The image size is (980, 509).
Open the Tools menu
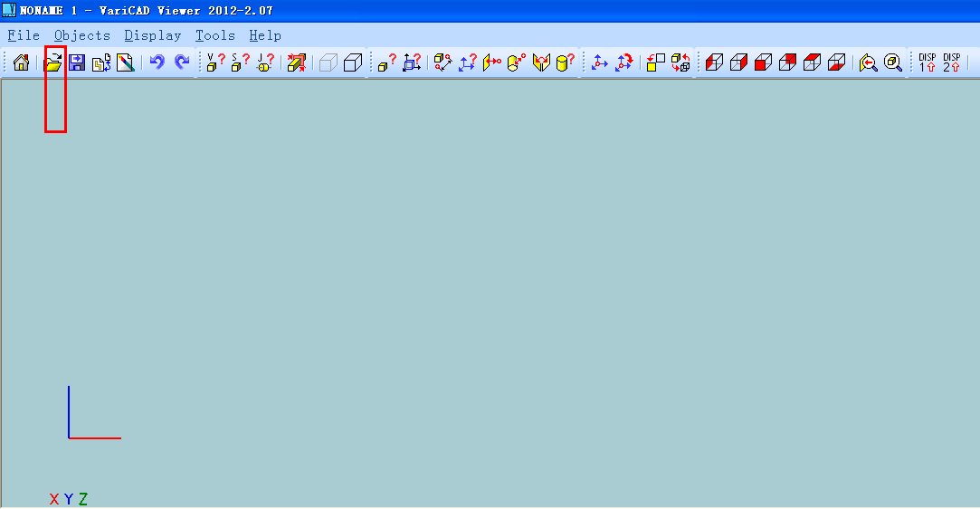coord(215,35)
